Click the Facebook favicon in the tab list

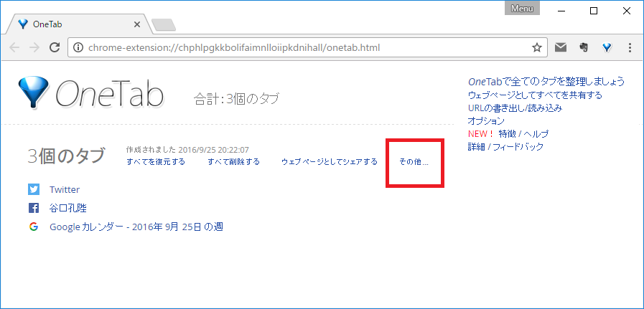[x=33, y=208]
